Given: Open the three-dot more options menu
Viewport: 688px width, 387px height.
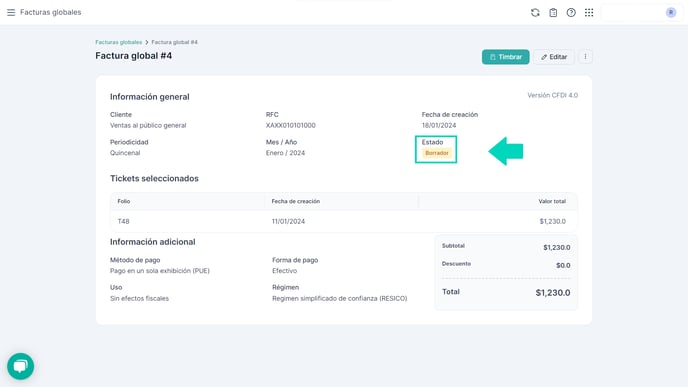Looking at the screenshot, I should point(585,57).
